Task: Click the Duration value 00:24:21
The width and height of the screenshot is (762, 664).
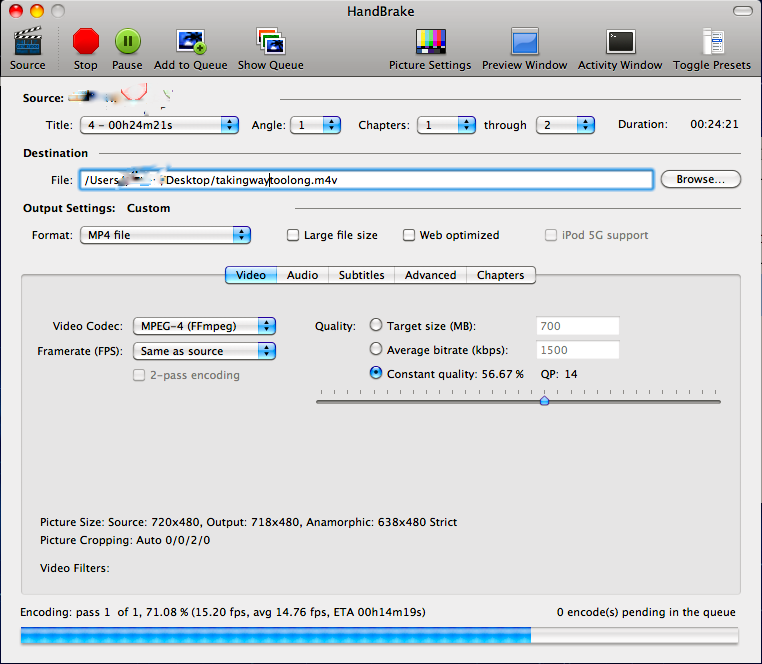Action: coord(714,124)
